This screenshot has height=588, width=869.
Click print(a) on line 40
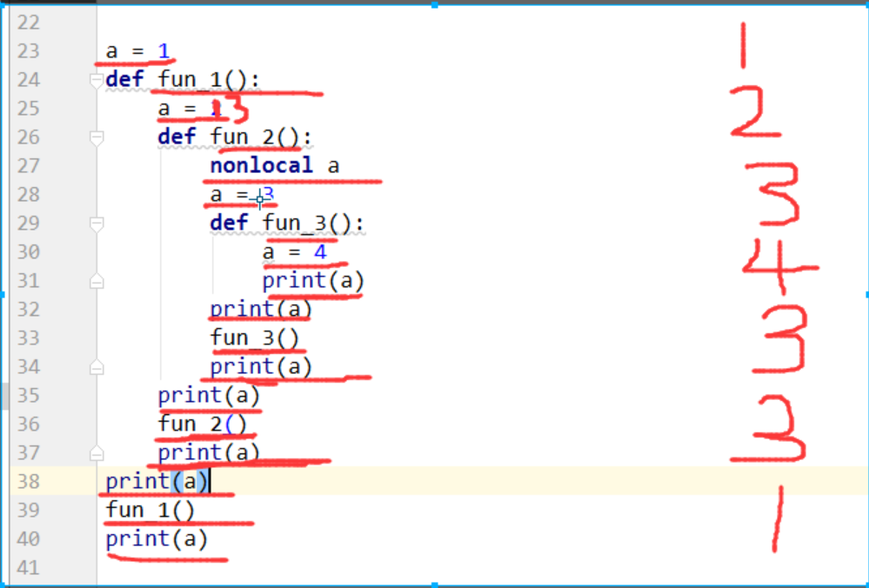tap(157, 538)
